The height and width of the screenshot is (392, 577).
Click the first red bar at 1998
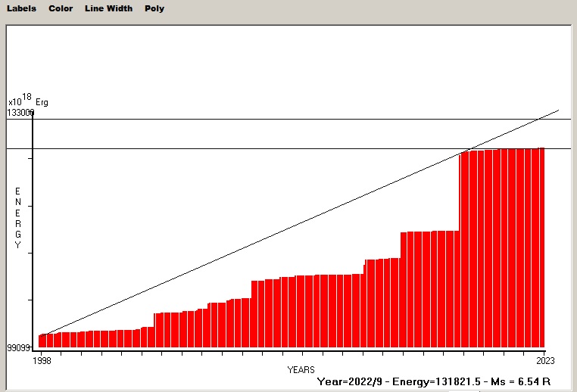coord(42,341)
